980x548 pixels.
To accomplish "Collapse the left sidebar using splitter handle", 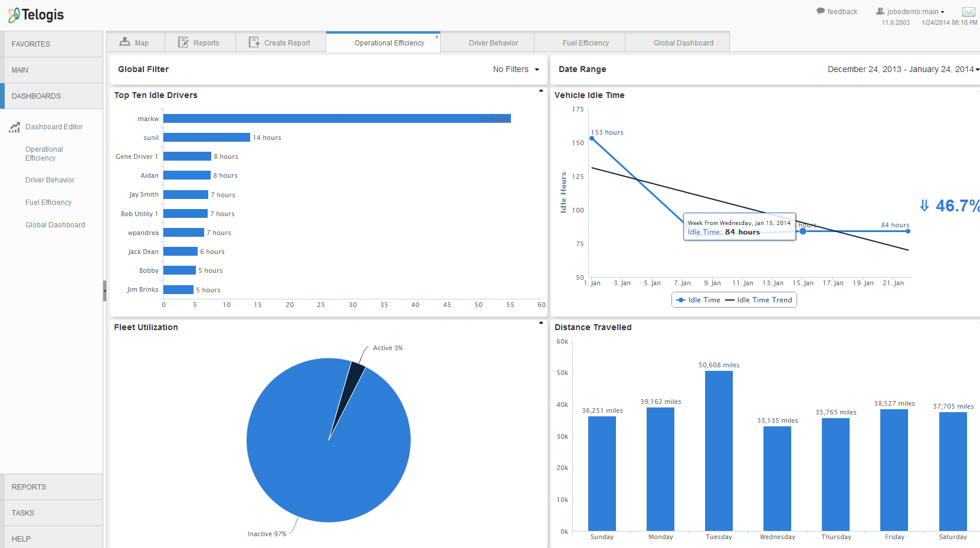I will [104, 291].
